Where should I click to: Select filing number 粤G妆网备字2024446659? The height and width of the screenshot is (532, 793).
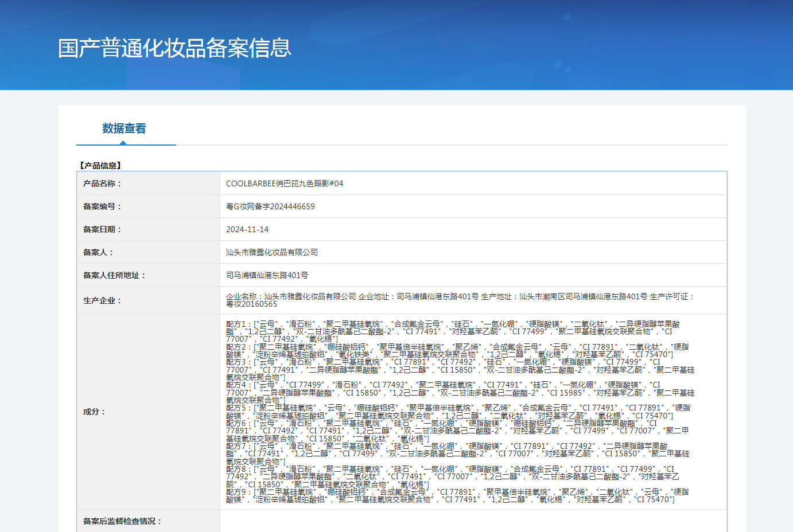tap(270, 206)
